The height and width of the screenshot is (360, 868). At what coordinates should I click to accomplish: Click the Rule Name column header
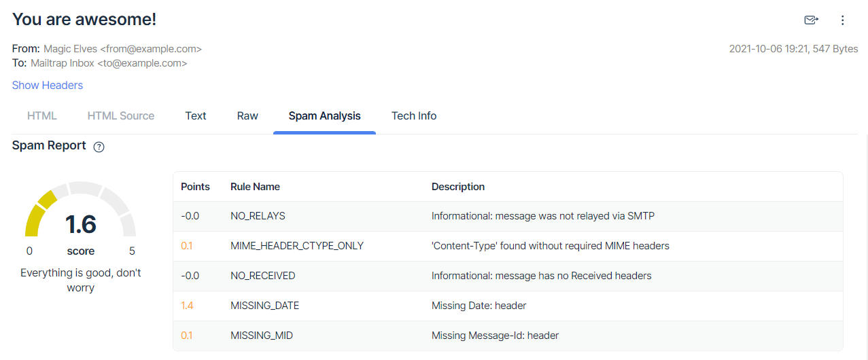tap(255, 187)
